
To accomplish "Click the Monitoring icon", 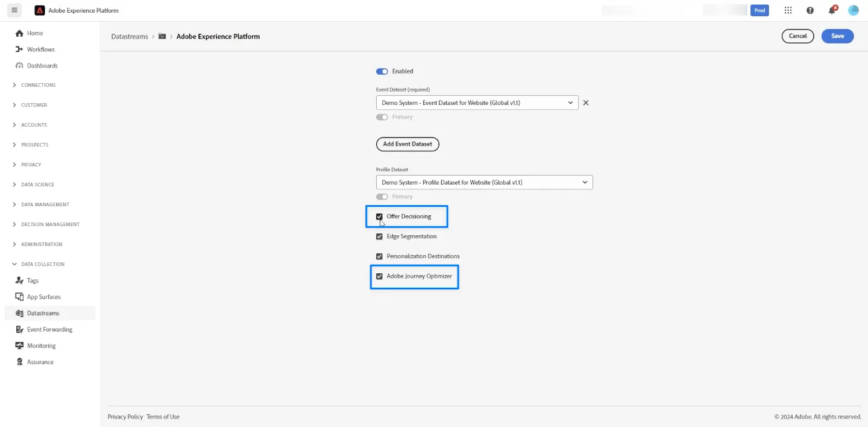I will pos(19,346).
